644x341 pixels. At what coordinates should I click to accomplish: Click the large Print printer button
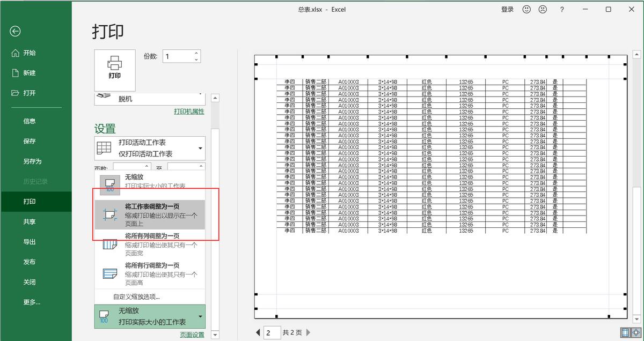[114, 70]
